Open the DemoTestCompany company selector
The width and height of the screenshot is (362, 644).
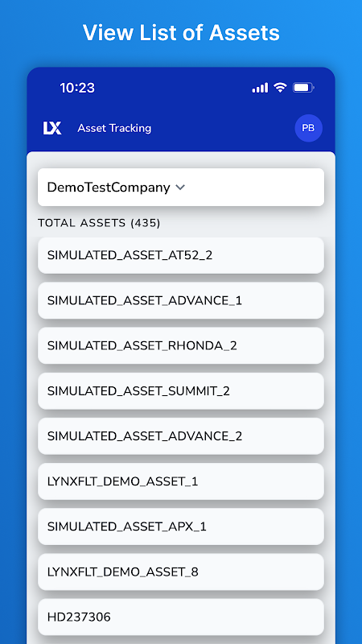coord(181,188)
